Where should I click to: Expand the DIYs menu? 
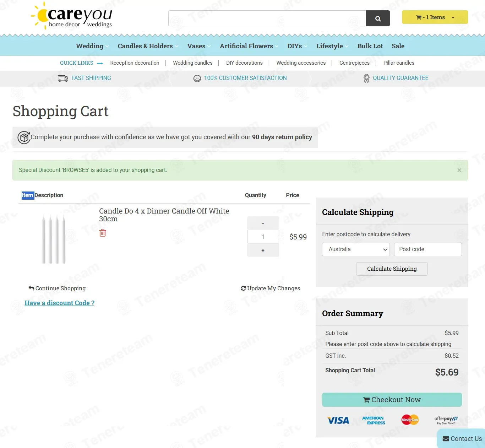[298, 46]
